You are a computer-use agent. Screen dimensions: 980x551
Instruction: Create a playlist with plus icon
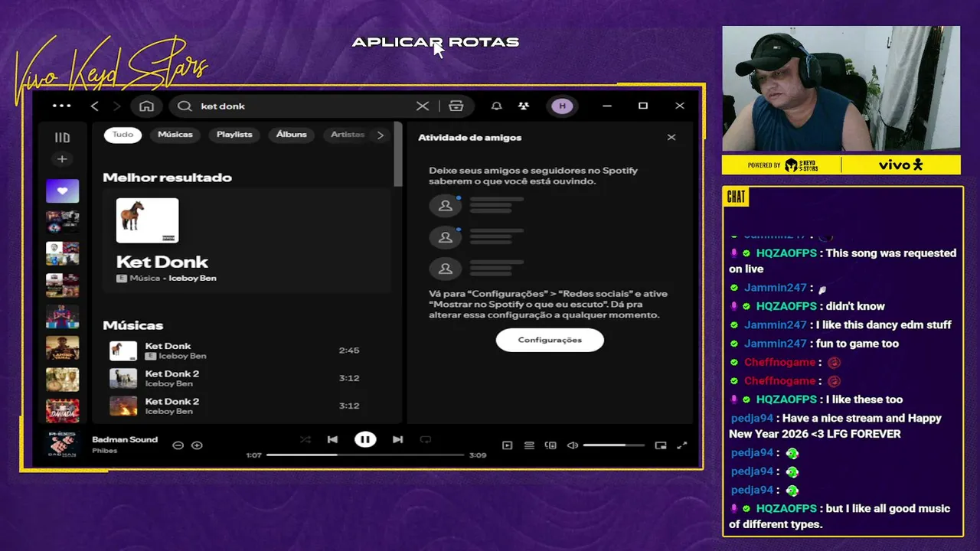point(62,159)
